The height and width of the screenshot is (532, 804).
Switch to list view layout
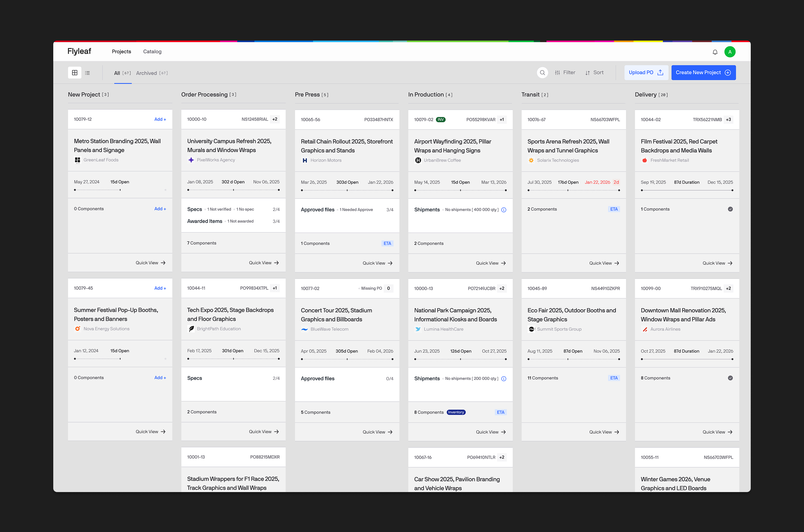88,73
